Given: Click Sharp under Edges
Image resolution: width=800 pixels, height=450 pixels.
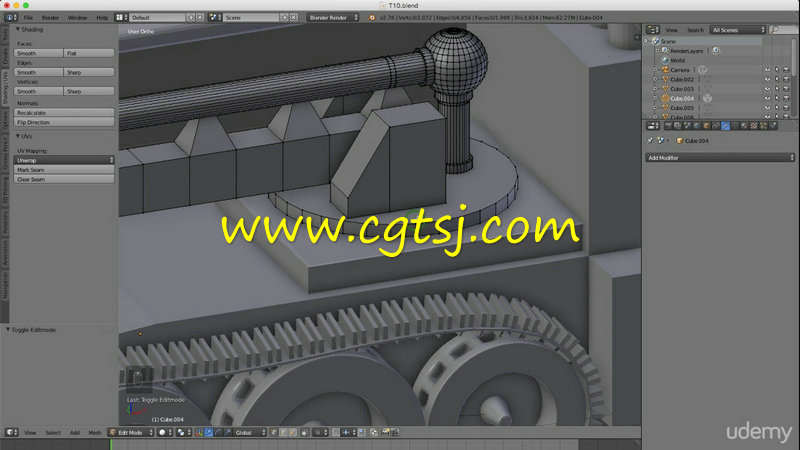Looking at the screenshot, I should 89,72.
